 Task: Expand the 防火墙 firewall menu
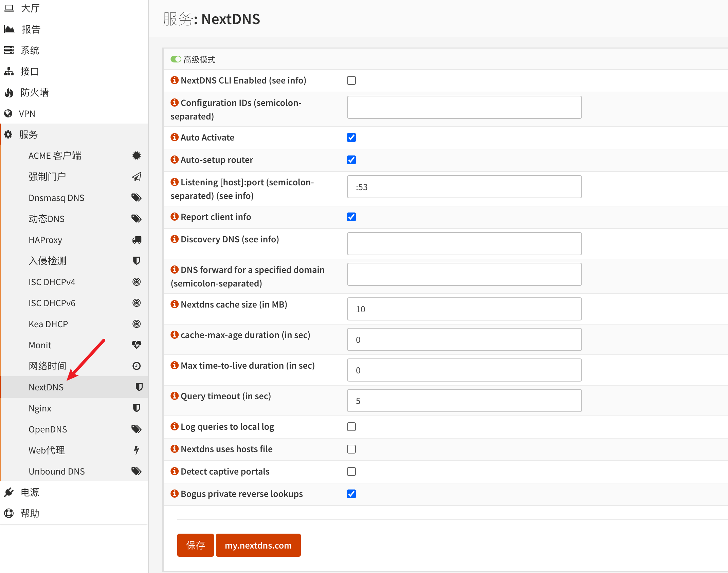pos(34,92)
